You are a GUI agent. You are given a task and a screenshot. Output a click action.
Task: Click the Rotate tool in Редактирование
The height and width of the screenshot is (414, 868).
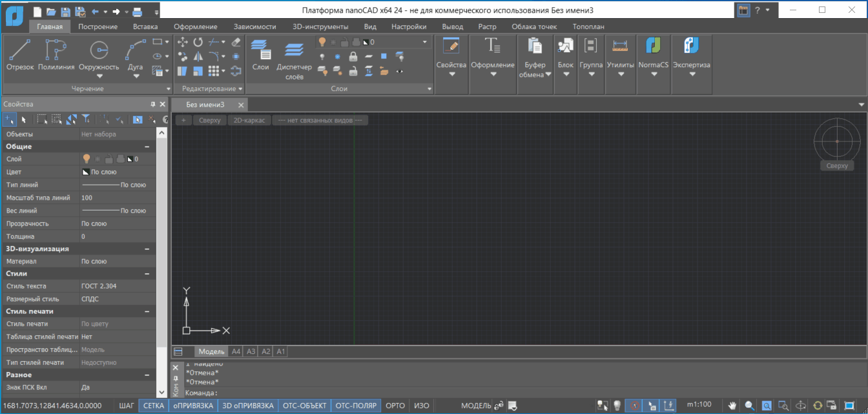click(x=198, y=42)
